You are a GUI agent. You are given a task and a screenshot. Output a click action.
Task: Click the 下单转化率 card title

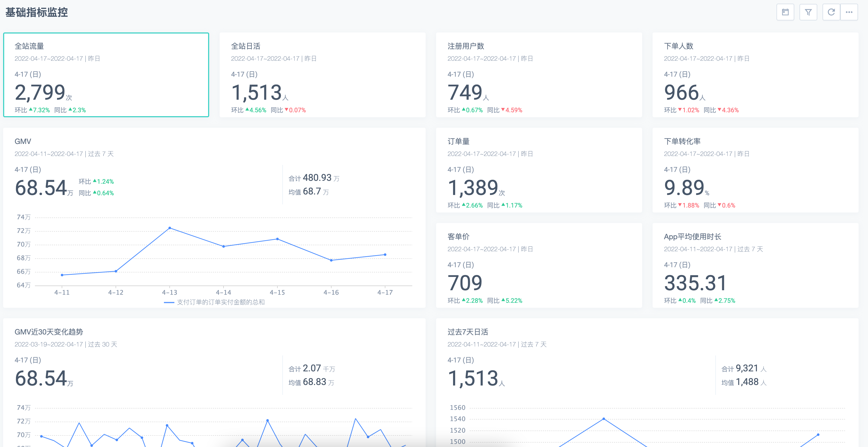(x=682, y=141)
